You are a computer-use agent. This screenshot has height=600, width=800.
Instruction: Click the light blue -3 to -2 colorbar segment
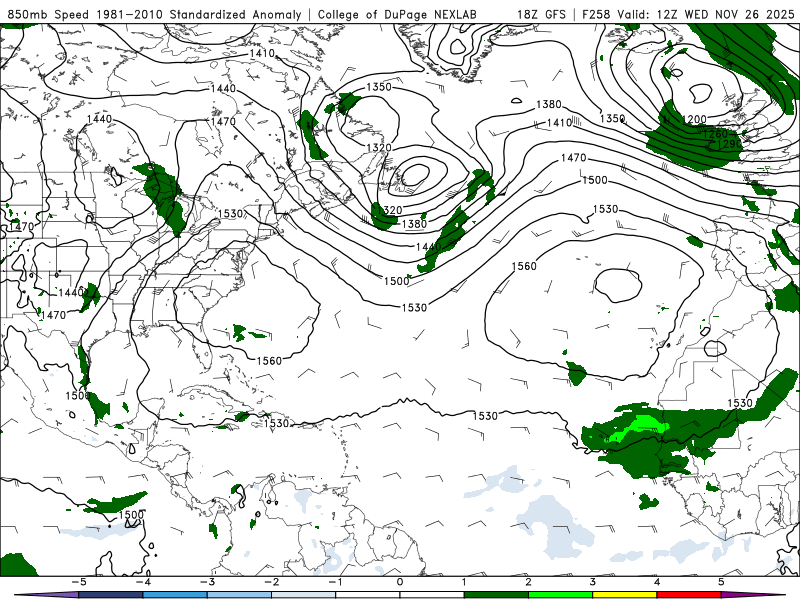[239, 595]
